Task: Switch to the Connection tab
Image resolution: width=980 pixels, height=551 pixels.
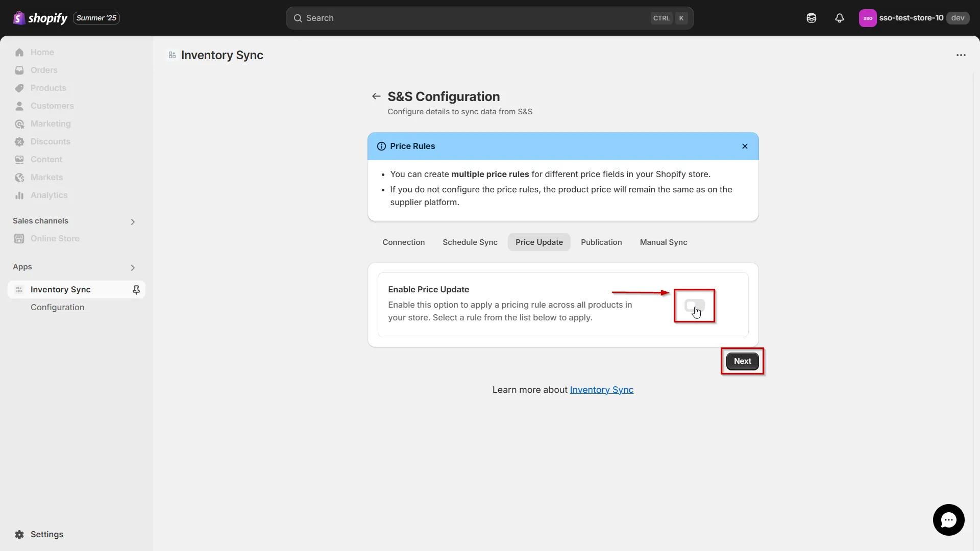Action: (x=404, y=242)
